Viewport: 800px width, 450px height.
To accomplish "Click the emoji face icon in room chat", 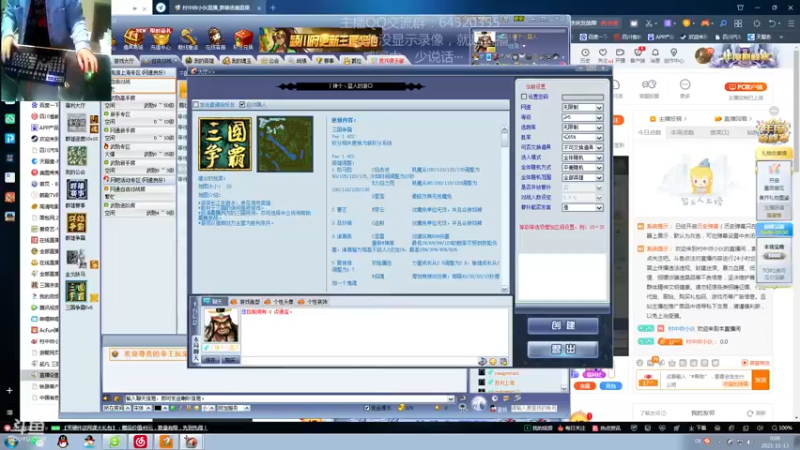I will tap(493, 361).
